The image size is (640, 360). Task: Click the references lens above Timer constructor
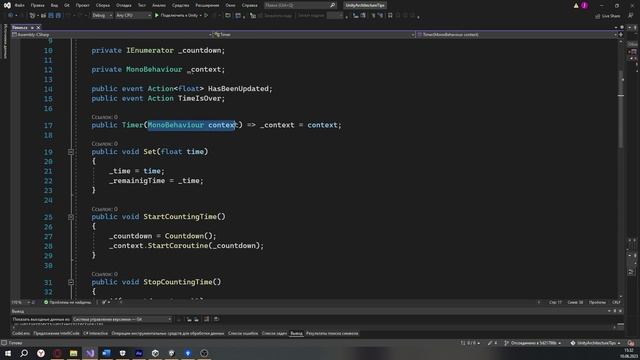point(104,117)
